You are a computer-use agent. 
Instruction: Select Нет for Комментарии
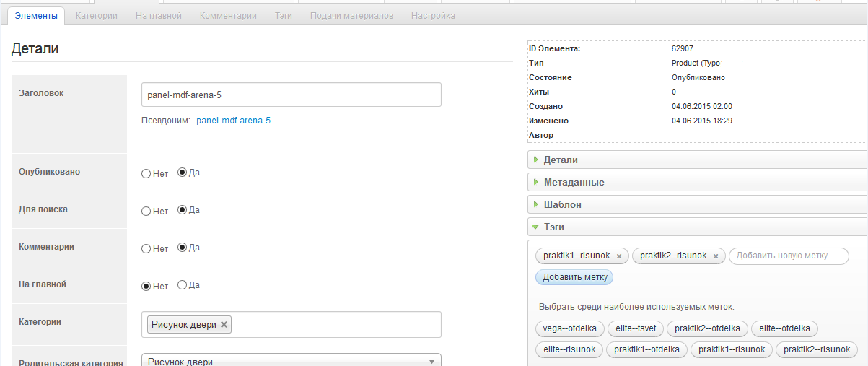pos(146,248)
